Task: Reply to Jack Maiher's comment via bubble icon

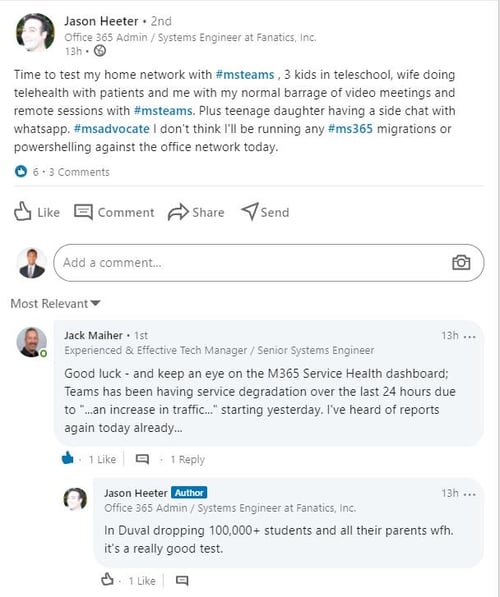Action: (x=142, y=459)
